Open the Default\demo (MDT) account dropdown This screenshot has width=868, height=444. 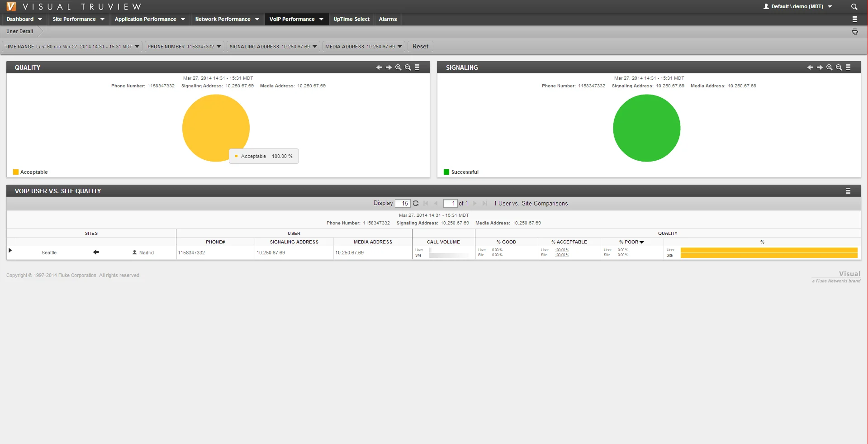pyautogui.click(x=798, y=6)
